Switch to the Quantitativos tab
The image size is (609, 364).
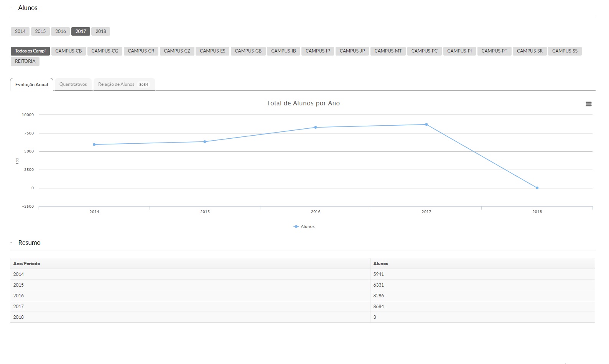73,85
